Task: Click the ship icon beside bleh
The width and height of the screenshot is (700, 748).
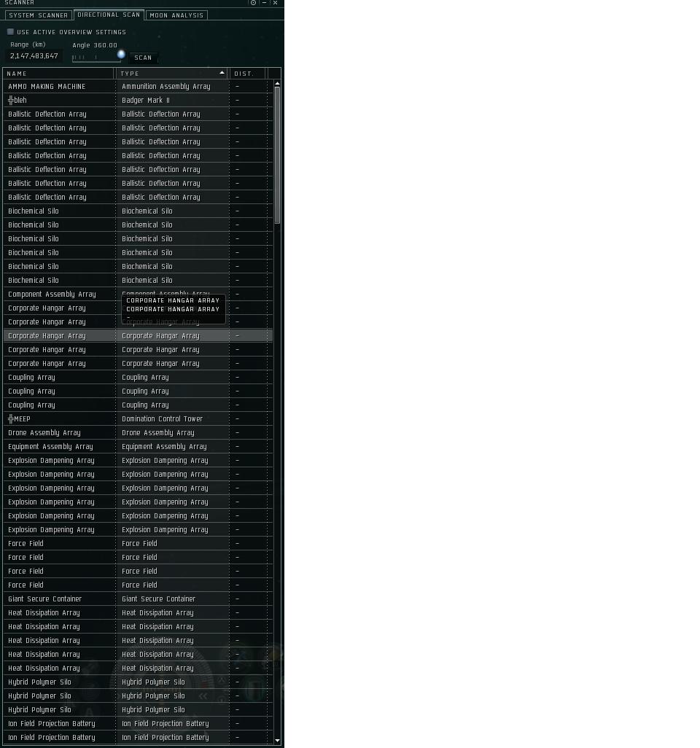Action: (10, 100)
